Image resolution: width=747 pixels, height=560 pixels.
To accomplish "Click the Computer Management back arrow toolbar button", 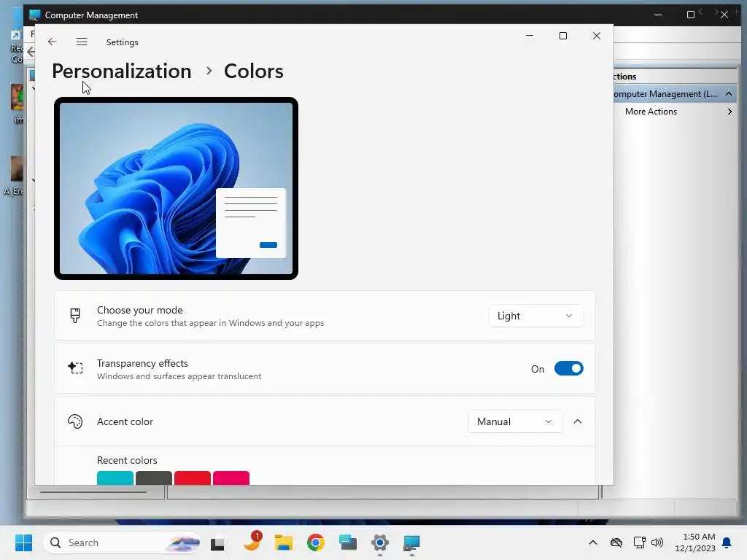I will coord(31,52).
